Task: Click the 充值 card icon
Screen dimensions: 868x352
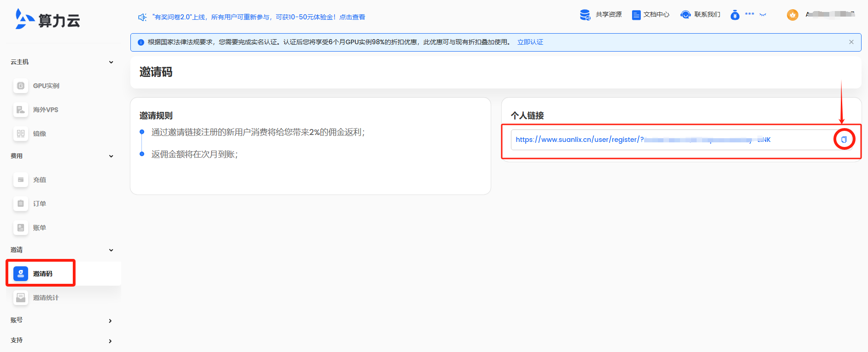Action: coord(21,180)
